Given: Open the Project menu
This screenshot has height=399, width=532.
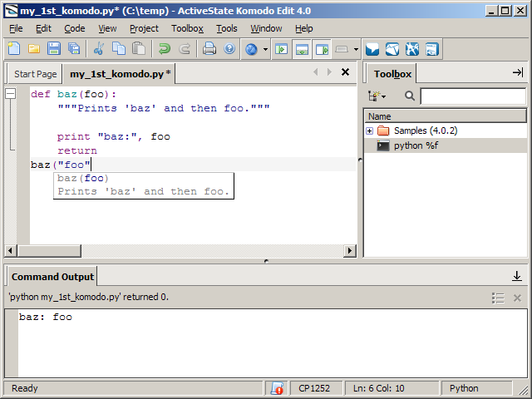Looking at the screenshot, I should pos(144,28).
